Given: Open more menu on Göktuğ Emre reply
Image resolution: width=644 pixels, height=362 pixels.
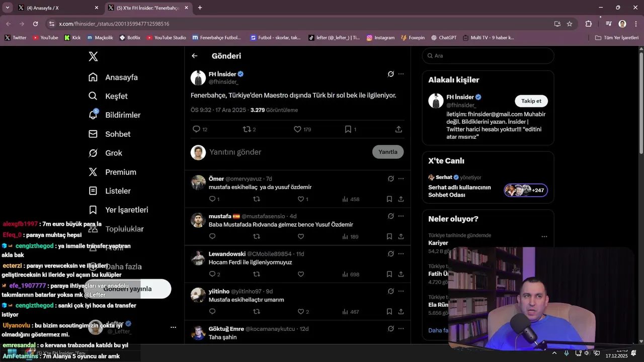Looking at the screenshot, I should pos(401,329).
